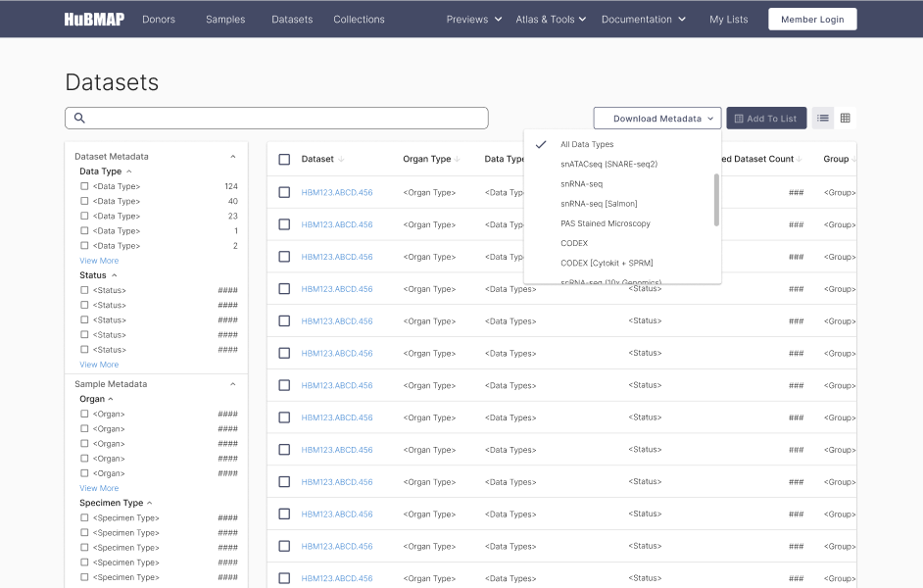This screenshot has height=588, width=923.
Task: Sort the Organ Type column arrow
Action: pos(457,159)
